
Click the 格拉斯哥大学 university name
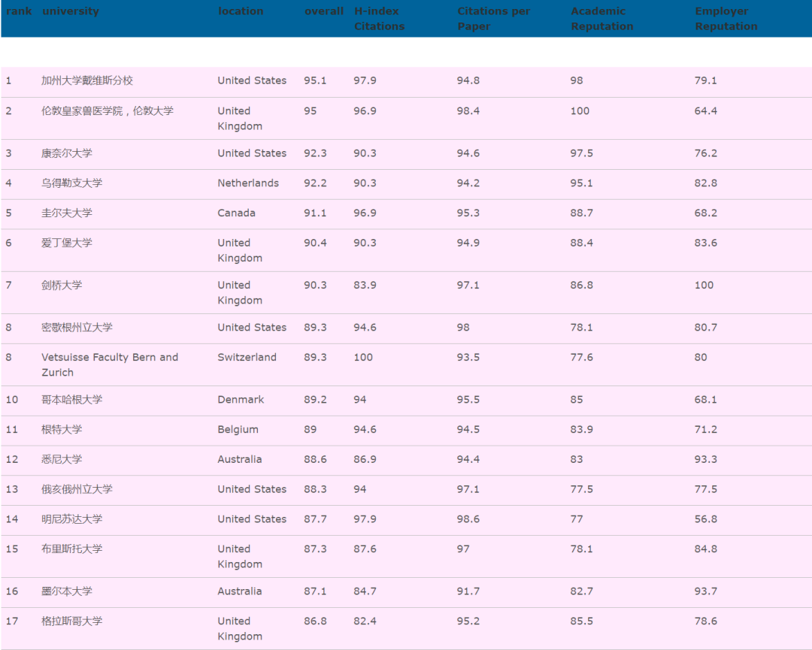(72, 621)
